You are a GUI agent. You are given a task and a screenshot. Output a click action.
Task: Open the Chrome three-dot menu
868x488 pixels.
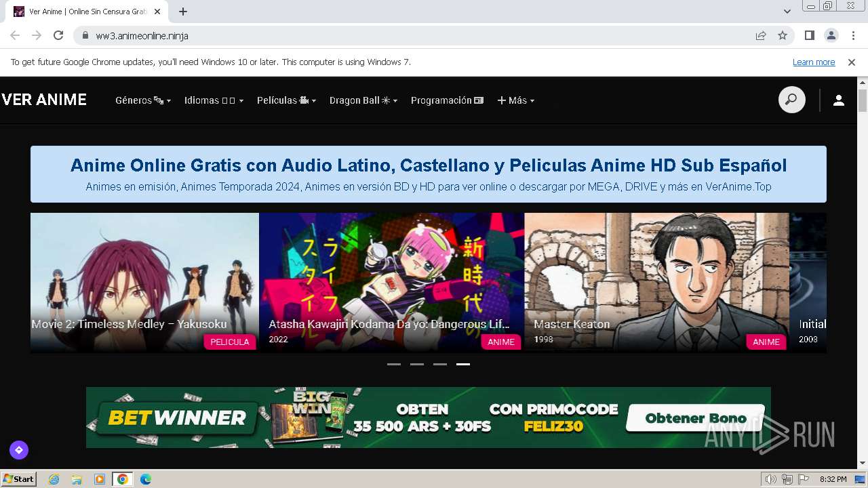click(853, 35)
